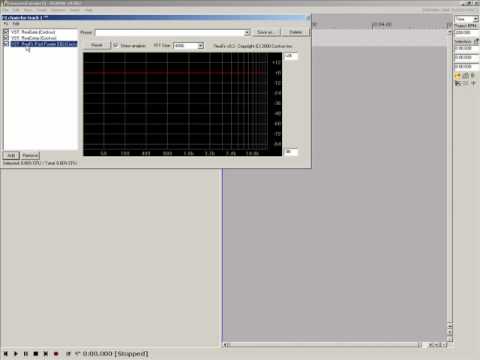Click the plus-shaped icon in right panel
The image size is (480, 360).
coord(473,83)
